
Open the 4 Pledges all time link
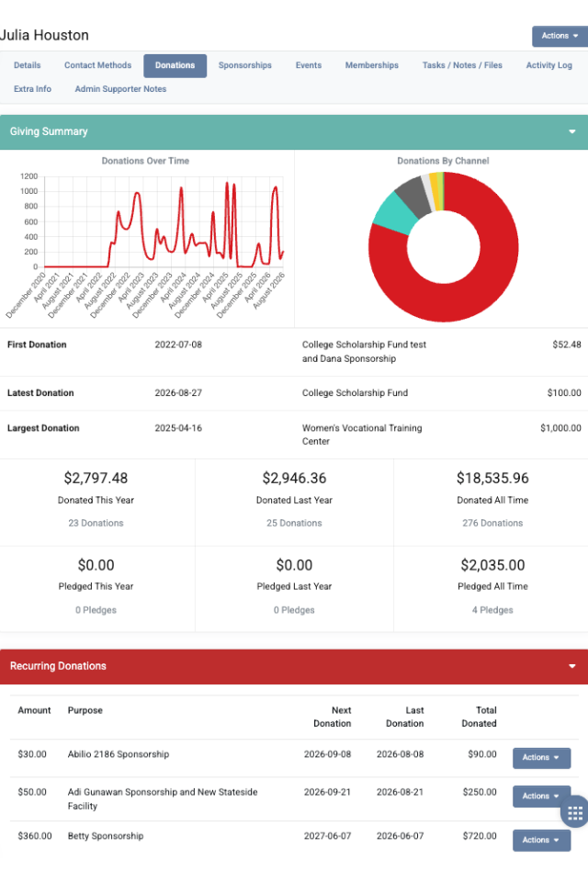[492, 610]
